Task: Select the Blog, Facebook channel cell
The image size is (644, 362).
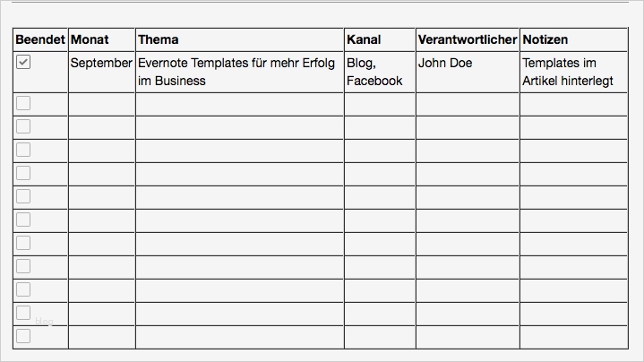Action: click(374, 72)
